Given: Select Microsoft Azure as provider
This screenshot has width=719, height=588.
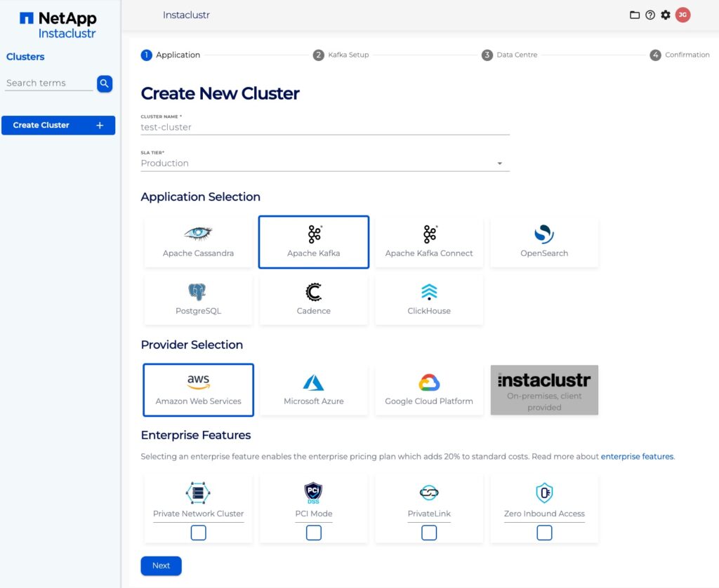Looking at the screenshot, I should (x=313, y=390).
